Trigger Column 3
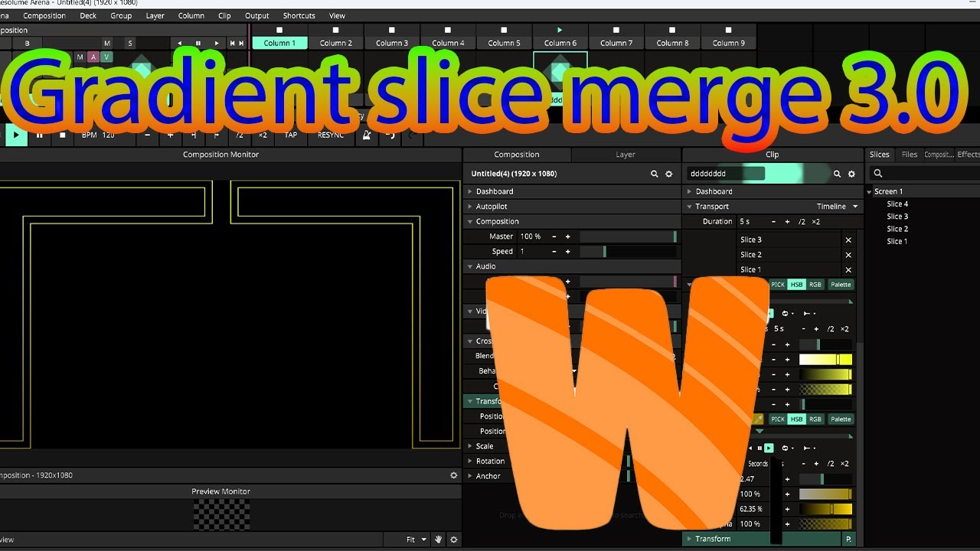This screenshot has width=980, height=551. click(392, 43)
